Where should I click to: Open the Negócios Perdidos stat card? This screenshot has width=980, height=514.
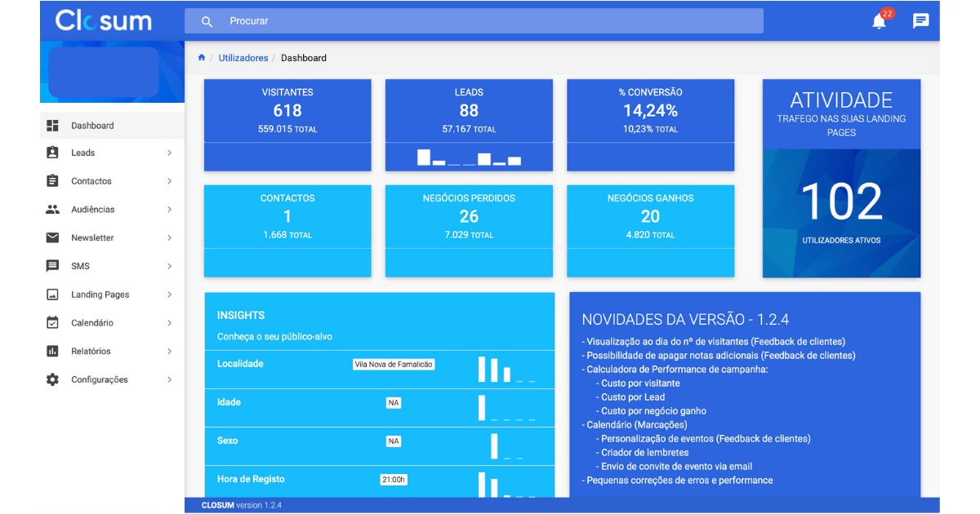pos(469,231)
